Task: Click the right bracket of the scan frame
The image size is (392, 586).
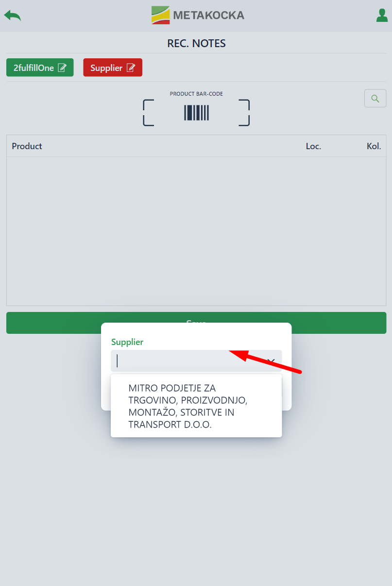Action: click(x=244, y=113)
